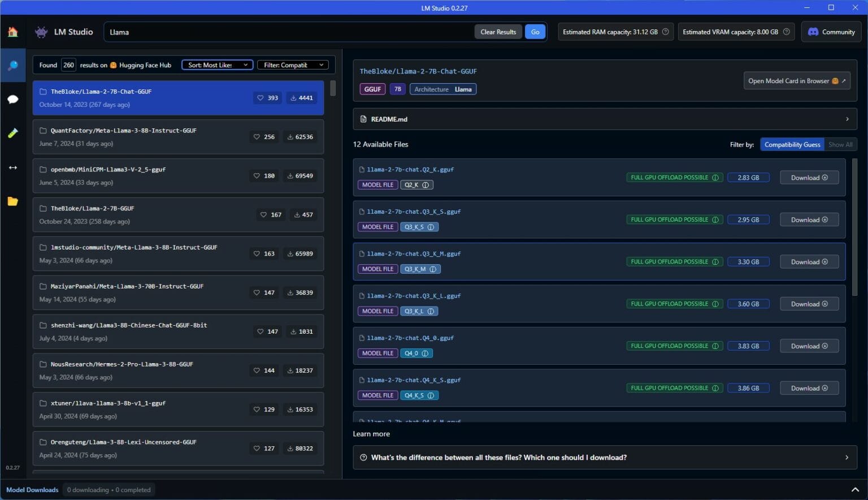The width and height of the screenshot is (868, 500).
Task: Open the Playground flask icon in sidebar
Action: (12, 133)
